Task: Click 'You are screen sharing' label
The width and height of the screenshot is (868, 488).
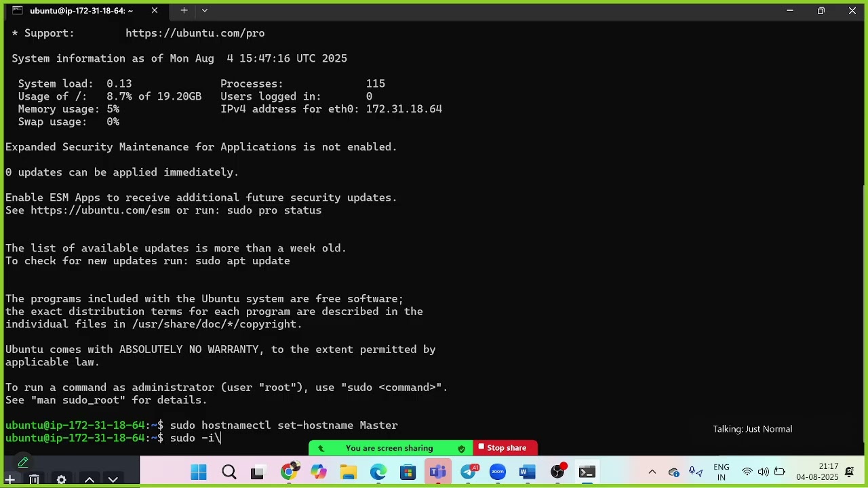Action: tap(389, 448)
